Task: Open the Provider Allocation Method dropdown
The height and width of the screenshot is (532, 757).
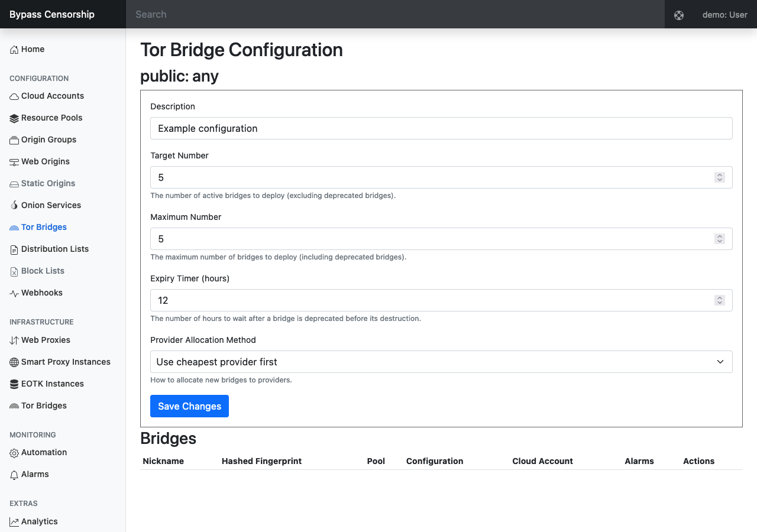Action: pyautogui.click(x=441, y=362)
